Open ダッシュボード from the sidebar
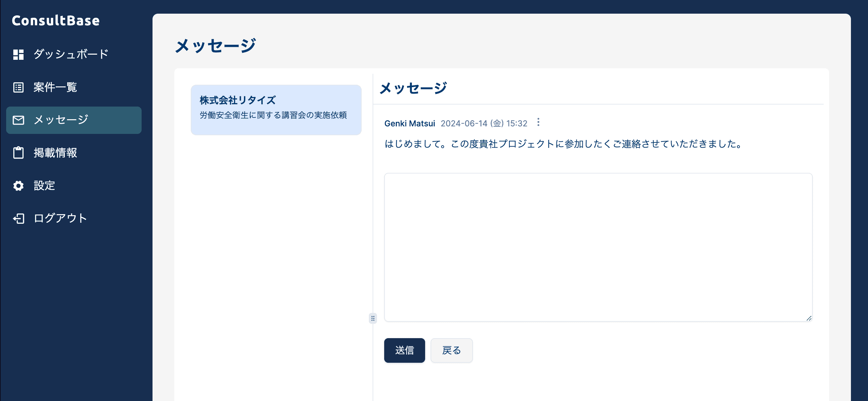 tap(71, 54)
